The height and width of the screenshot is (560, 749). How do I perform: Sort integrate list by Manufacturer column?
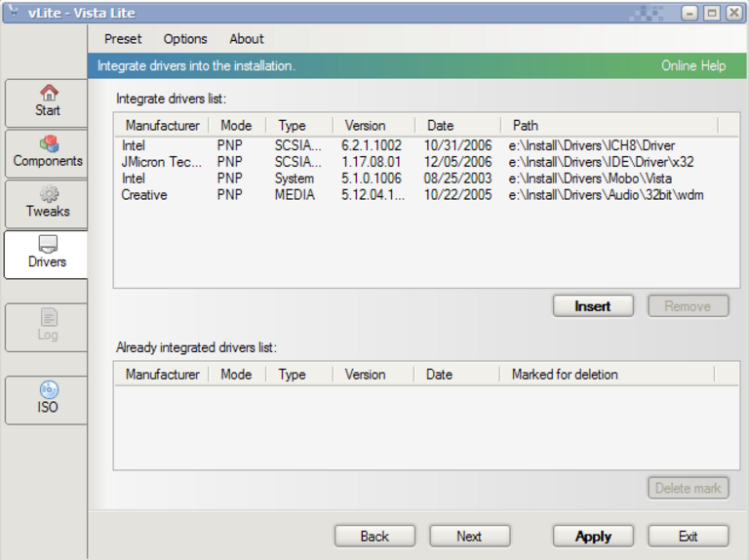point(163,125)
